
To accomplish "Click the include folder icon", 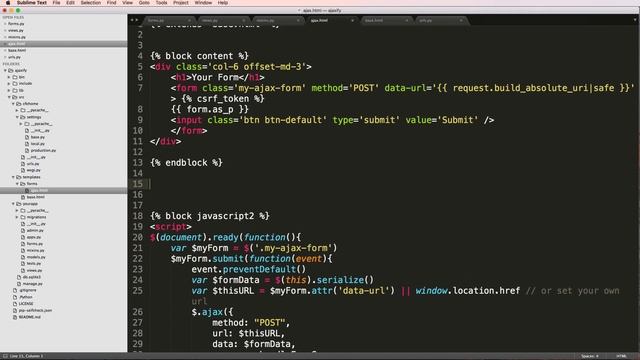I will [x=15, y=84].
